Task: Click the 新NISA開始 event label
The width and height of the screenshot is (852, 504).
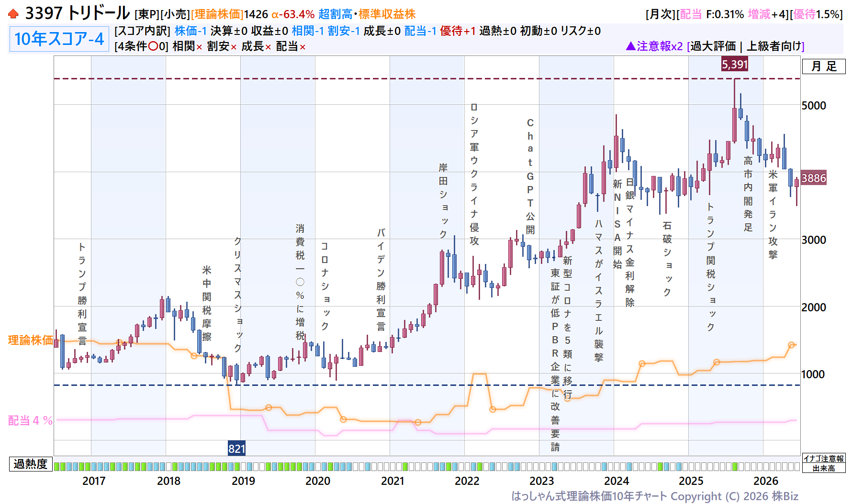Action: pos(617,224)
